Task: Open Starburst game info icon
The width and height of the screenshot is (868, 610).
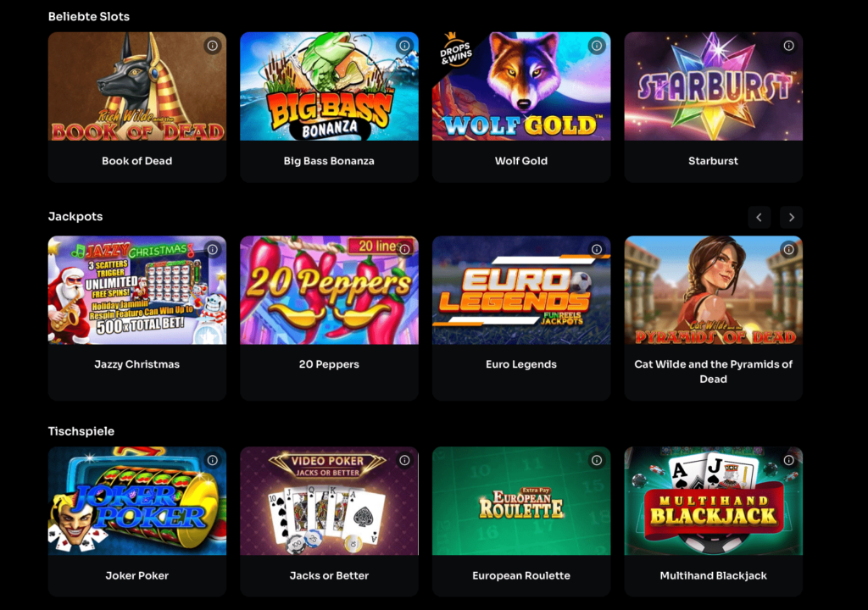Action: pyautogui.click(x=789, y=46)
